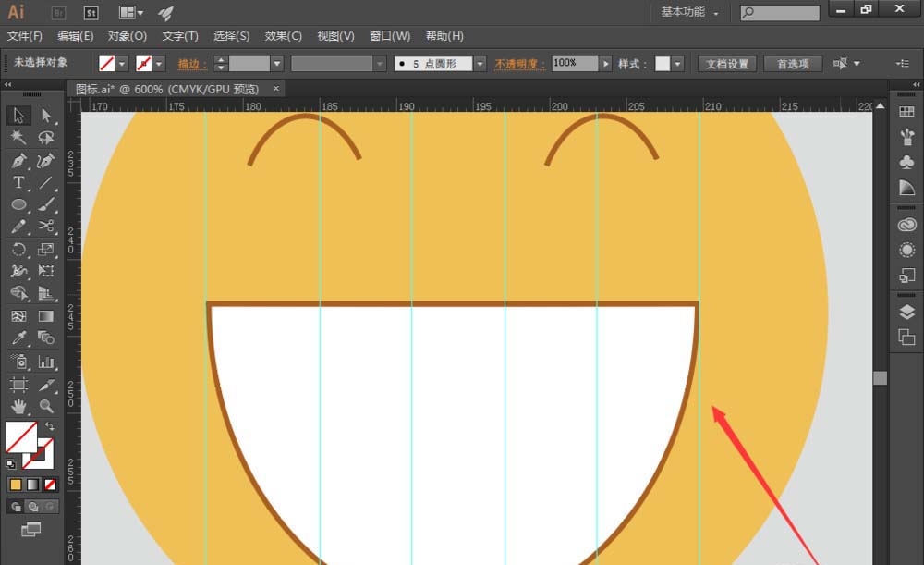The image size is (924, 565).
Task: Expand the opacity slider arrow
Action: [x=606, y=64]
